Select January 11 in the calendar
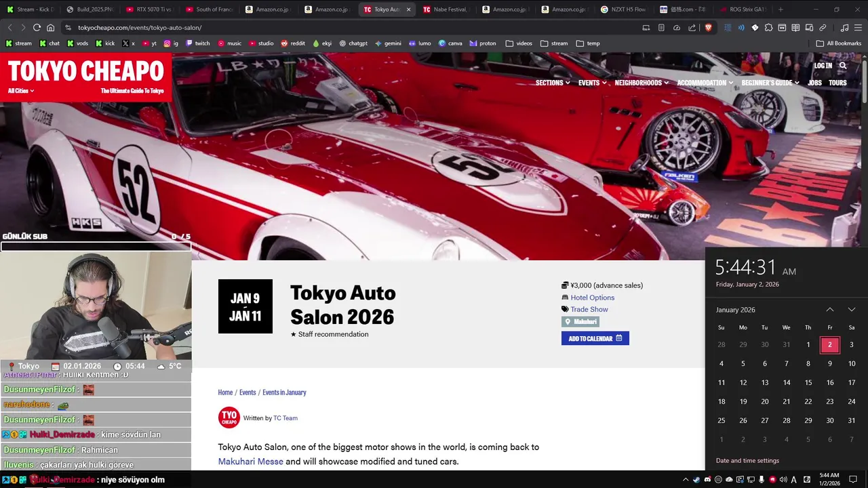 click(x=722, y=383)
